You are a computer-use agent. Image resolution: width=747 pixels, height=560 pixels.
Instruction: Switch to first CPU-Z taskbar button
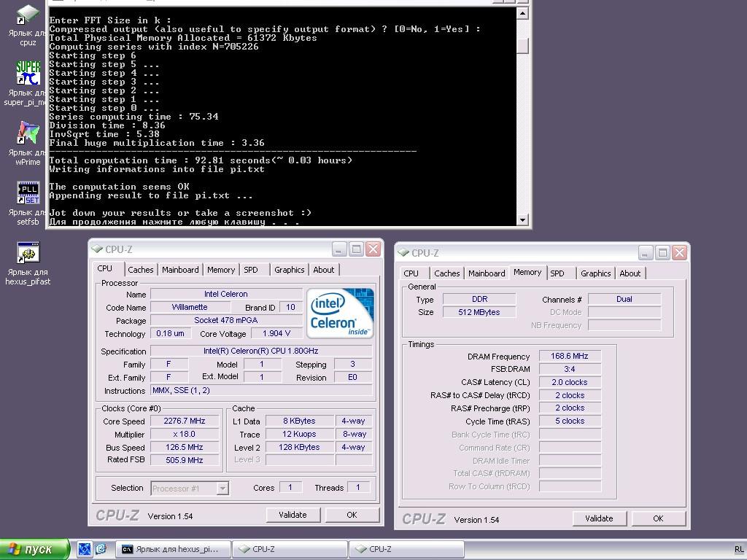tap(290, 549)
